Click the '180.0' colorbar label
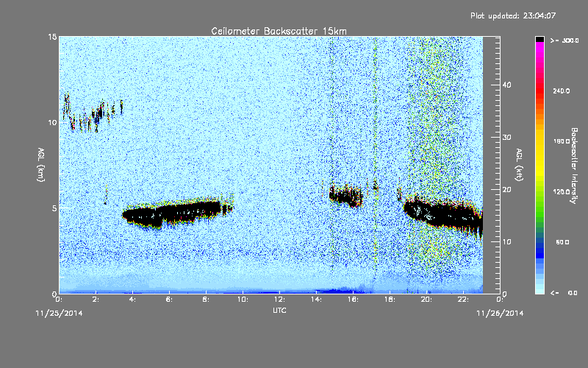 point(562,141)
